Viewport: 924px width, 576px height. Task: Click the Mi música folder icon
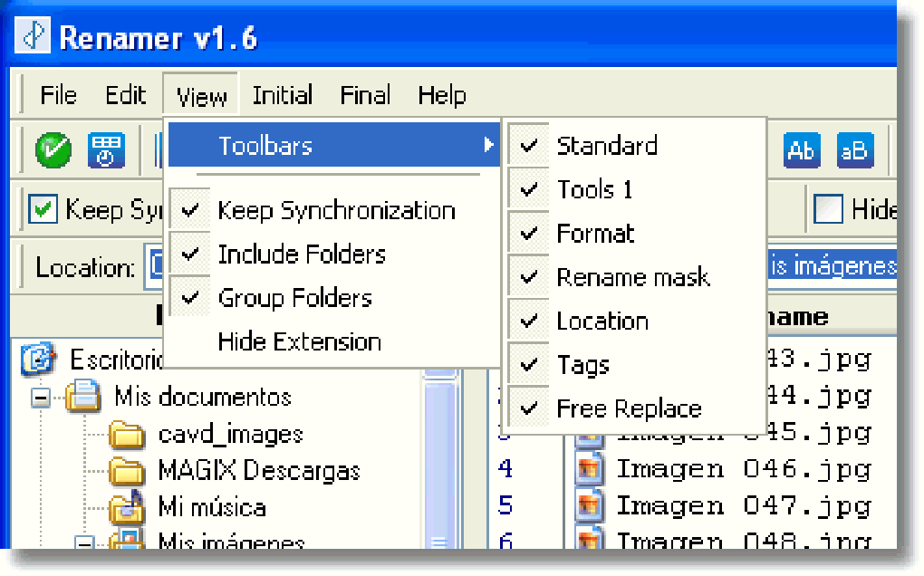click(x=126, y=508)
